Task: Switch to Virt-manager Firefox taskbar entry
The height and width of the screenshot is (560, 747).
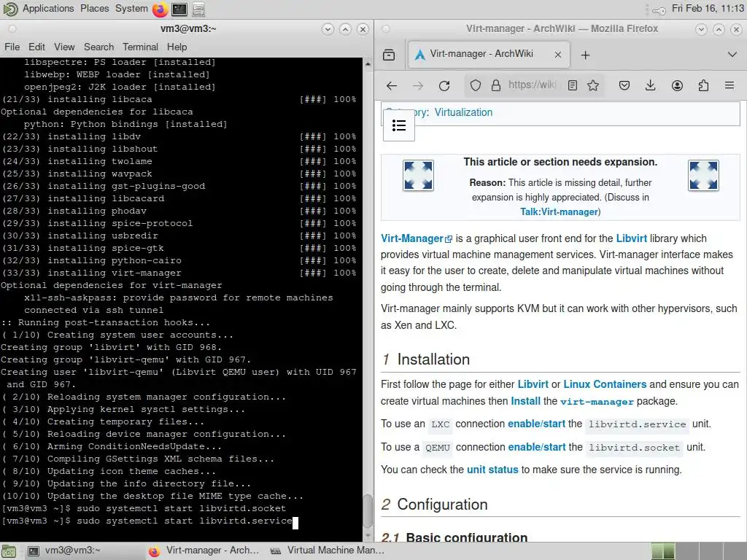Action: [205, 551]
